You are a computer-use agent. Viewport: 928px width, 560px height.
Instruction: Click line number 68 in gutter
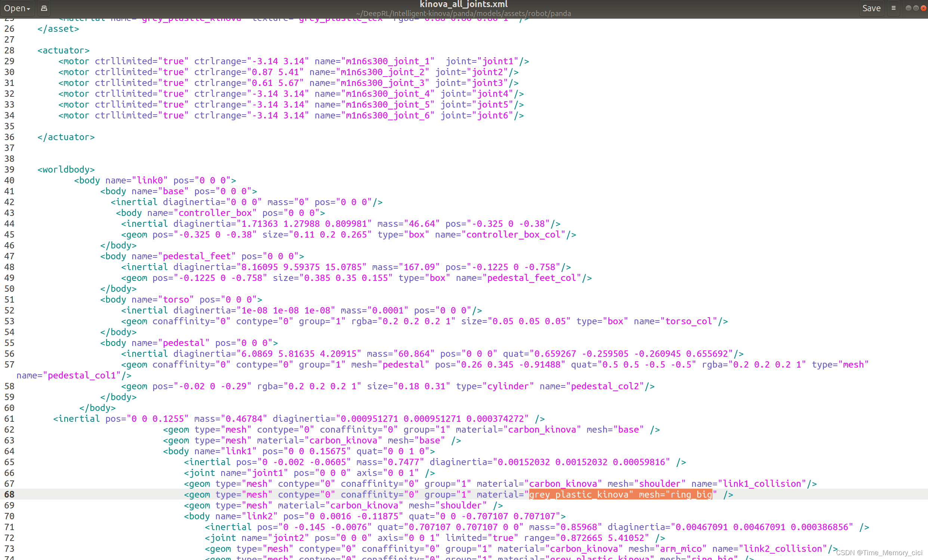(x=9, y=495)
